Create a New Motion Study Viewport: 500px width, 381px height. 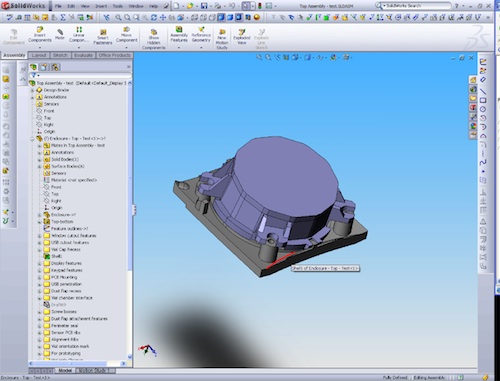(222, 39)
